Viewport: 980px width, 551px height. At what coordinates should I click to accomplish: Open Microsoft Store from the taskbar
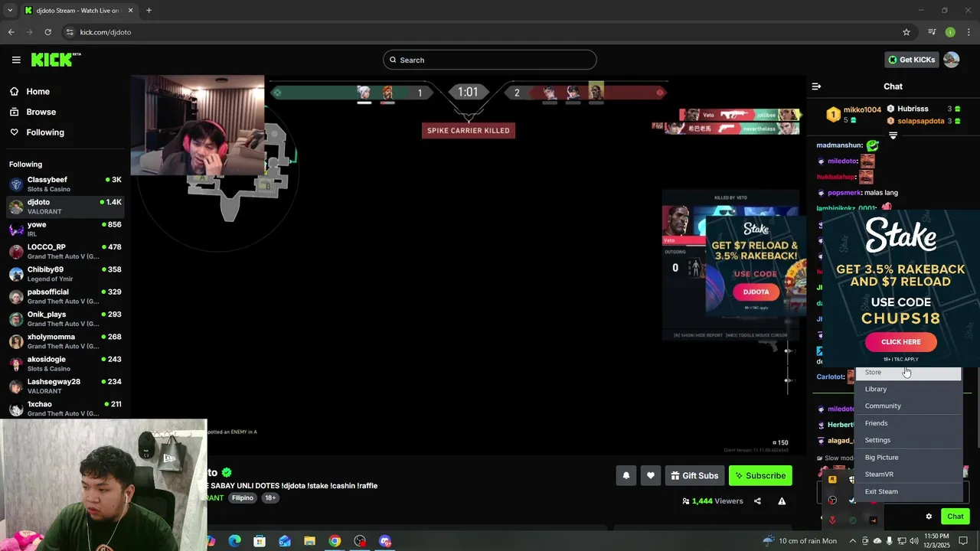coord(260,541)
